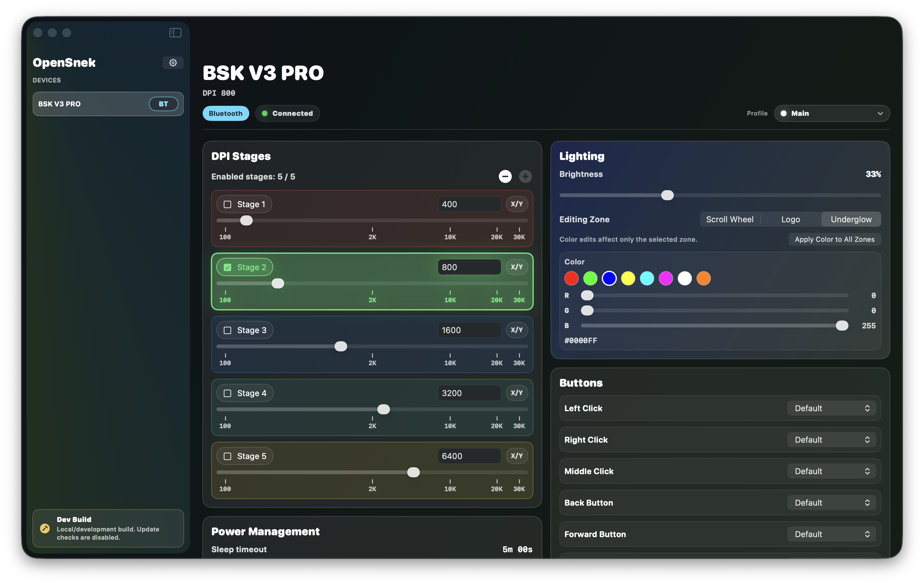Pick the red color swatch
Viewport: 924px width, 585px height.
(571, 278)
